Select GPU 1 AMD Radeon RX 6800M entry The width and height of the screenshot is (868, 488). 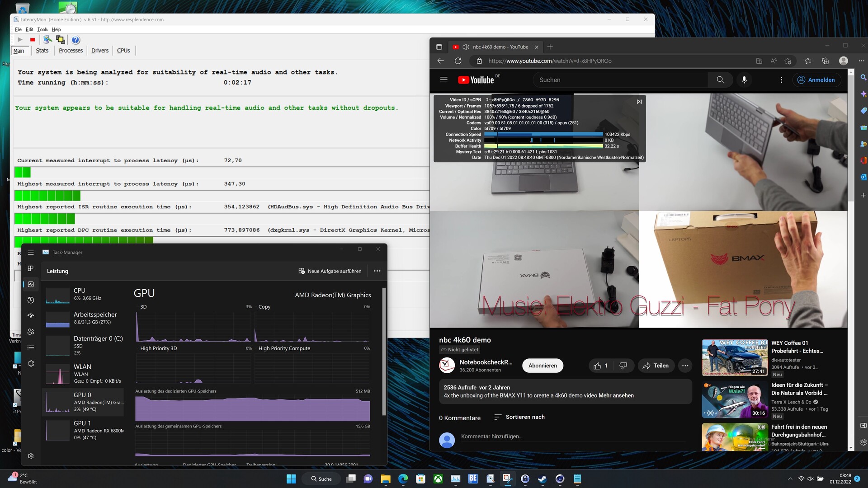point(83,431)
